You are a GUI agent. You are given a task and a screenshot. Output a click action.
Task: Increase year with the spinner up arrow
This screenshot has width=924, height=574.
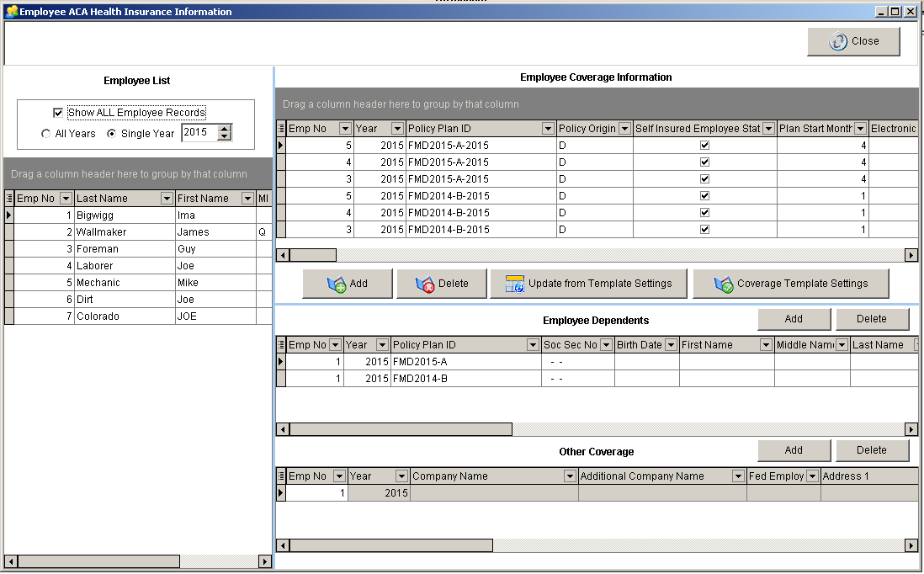[224, 129]
